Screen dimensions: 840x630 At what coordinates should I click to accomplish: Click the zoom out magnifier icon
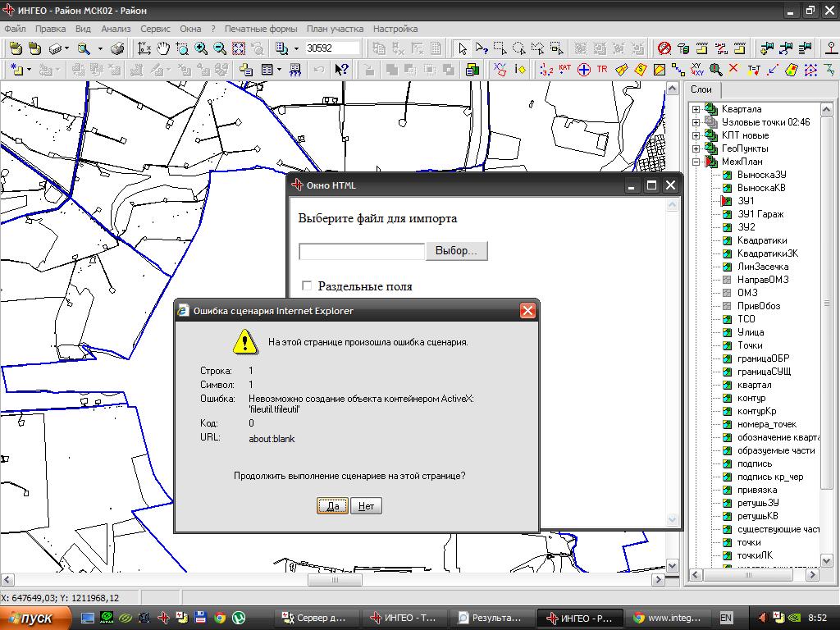pos(220,48)
